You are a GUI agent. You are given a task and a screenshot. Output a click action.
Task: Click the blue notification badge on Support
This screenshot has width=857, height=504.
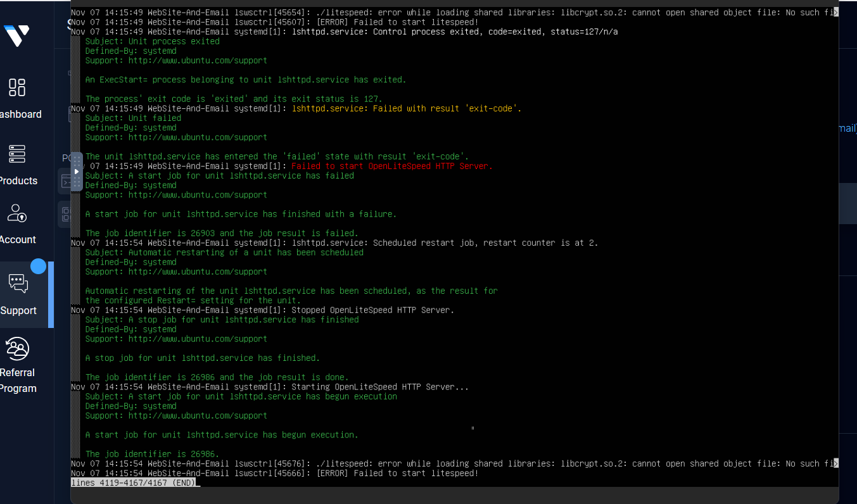click(x=39, y=267)
